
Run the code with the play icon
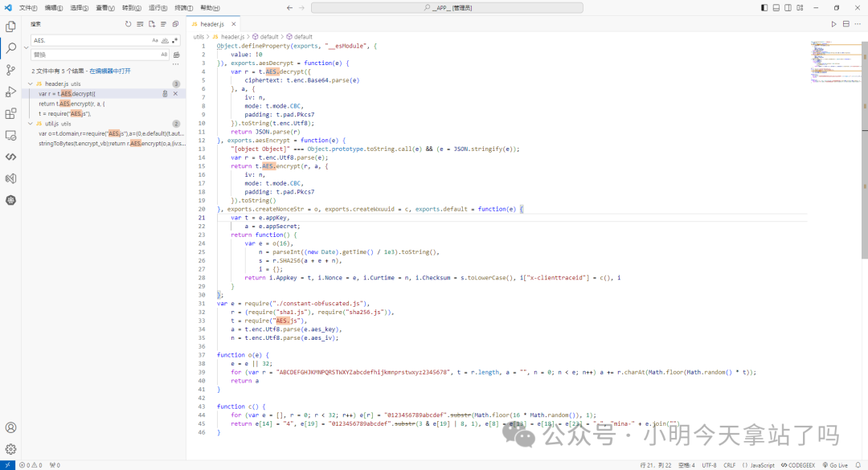tap(833, 24)
